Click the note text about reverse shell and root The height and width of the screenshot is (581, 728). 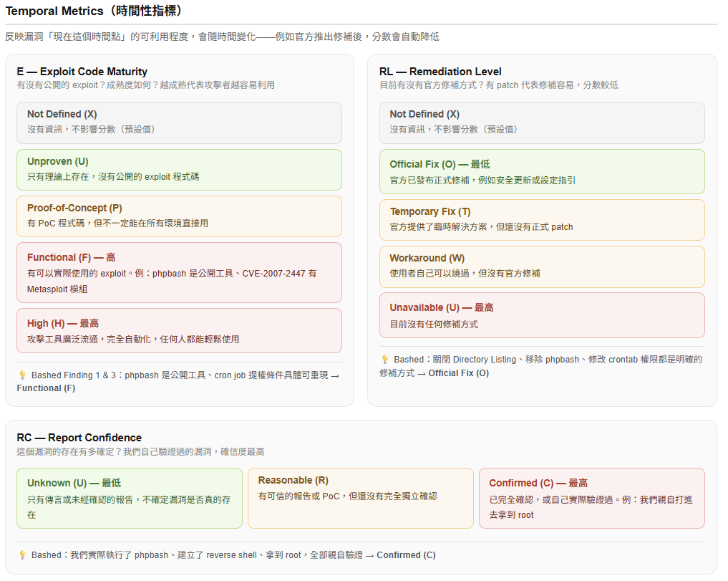coord(233,555)
